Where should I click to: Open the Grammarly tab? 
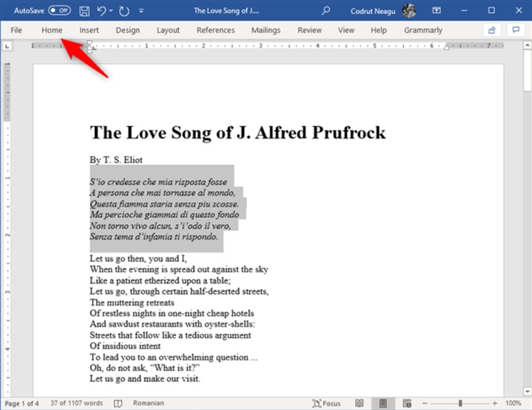(x=423, y=30)
